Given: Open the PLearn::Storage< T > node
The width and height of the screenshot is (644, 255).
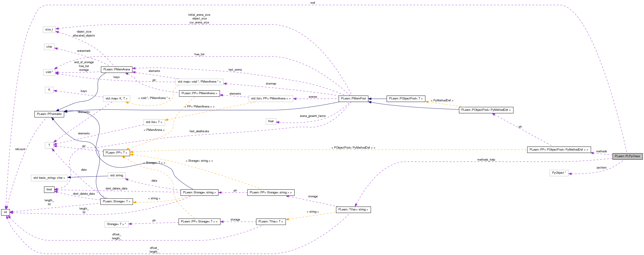Looking at the screenshot, I should tap(117, 201).
